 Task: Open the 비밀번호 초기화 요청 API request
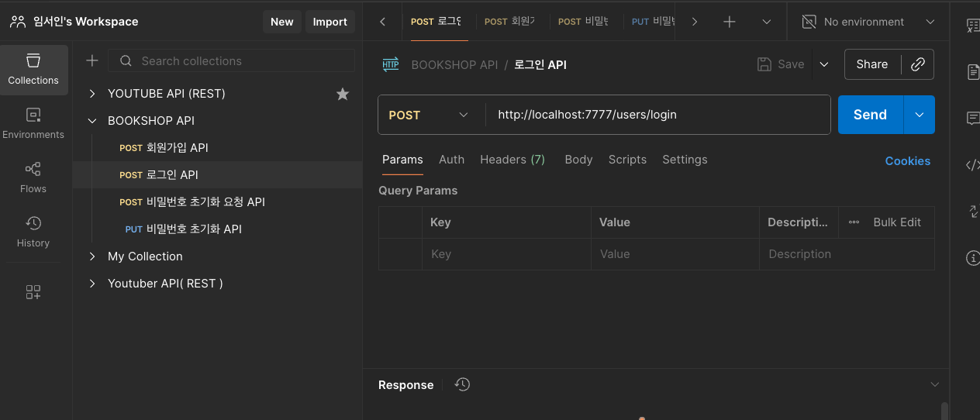pos(217,202)
